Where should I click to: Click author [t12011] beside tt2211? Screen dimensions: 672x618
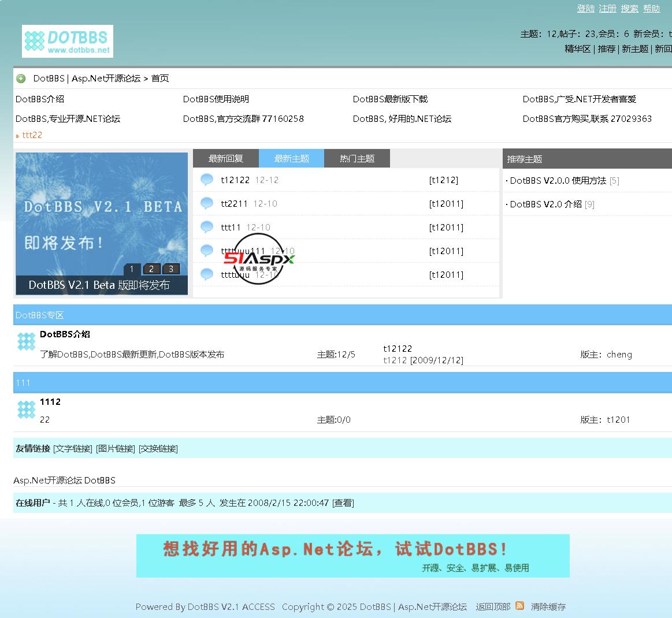(x=446, y=203)
